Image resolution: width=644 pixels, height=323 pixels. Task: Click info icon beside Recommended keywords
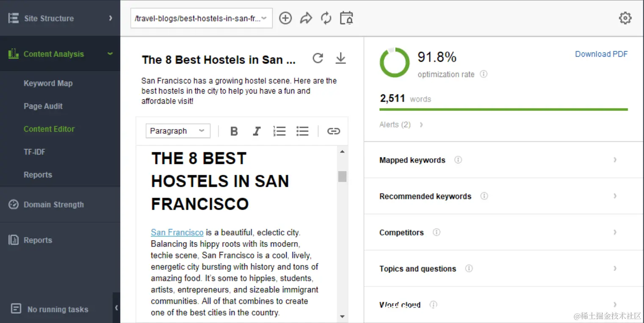click(x=484, y=196)
